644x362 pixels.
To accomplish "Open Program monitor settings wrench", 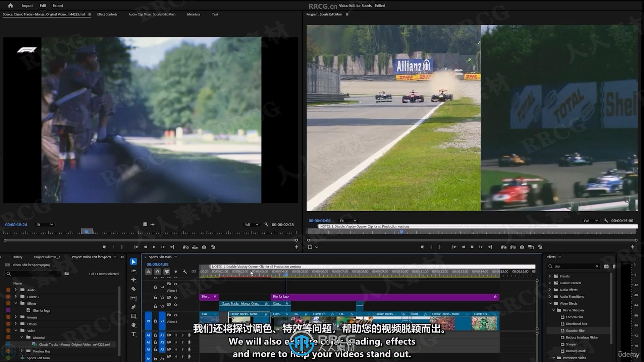I will click(x=606, y=221).
